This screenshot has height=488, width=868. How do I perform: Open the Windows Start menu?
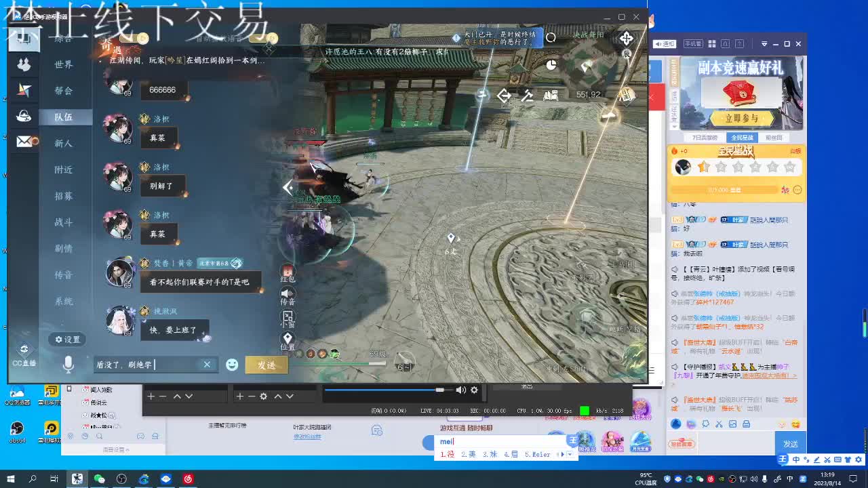pos(11,479)
